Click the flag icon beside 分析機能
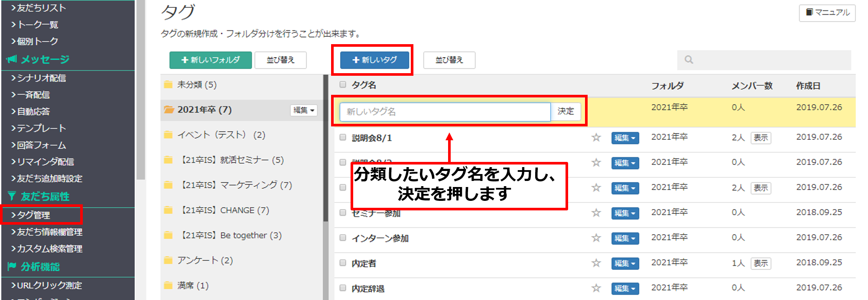The height and width of the screenshot is (300, 868). (12, 266)
